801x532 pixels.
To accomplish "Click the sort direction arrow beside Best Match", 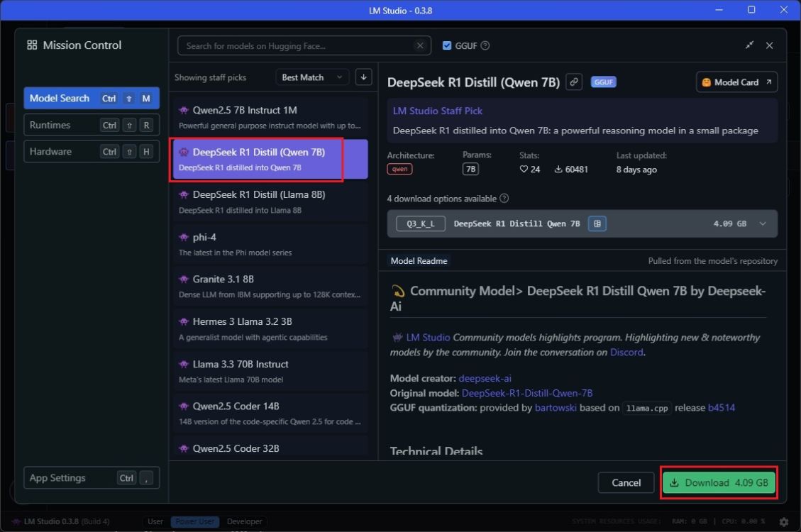I will point(363,77).
